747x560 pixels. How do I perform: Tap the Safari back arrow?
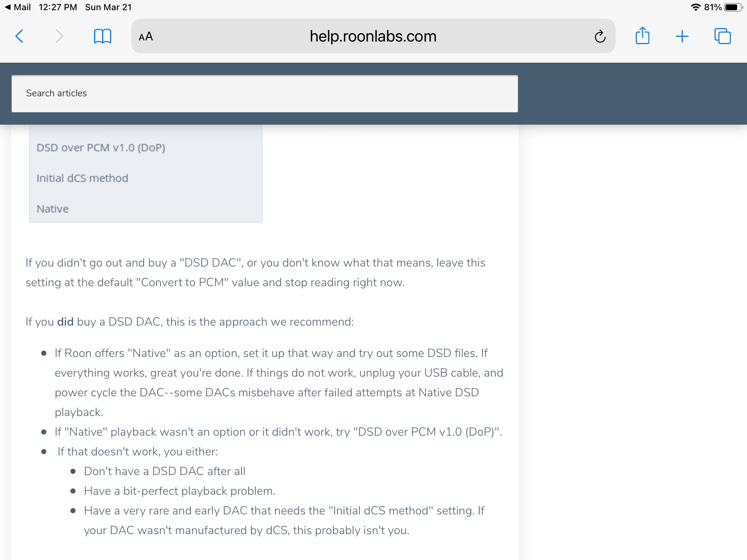point(19,36)
